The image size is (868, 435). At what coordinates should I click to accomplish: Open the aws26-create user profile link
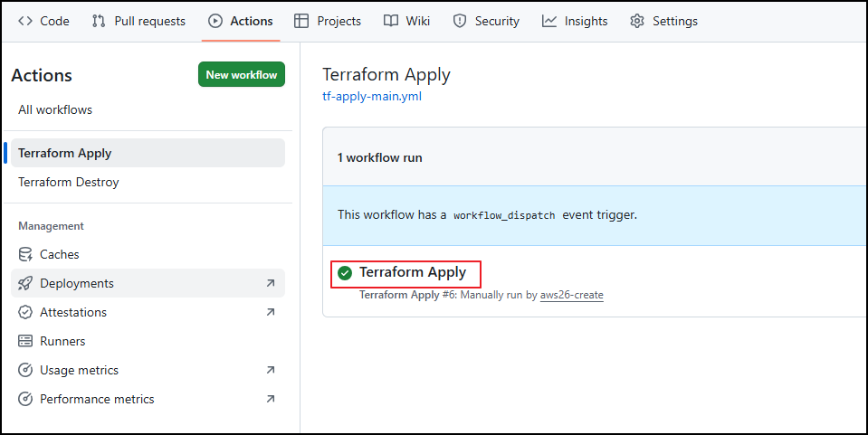pyautogui.click(x=572, y=295)
